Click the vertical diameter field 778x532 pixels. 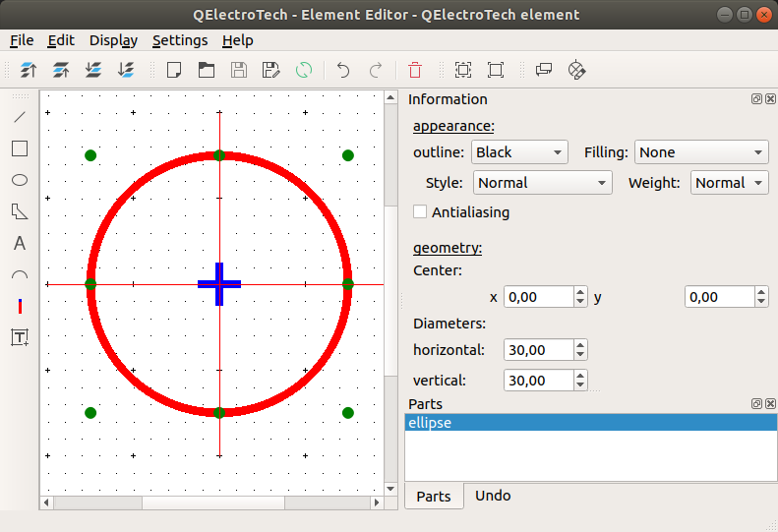coord(539,381)
